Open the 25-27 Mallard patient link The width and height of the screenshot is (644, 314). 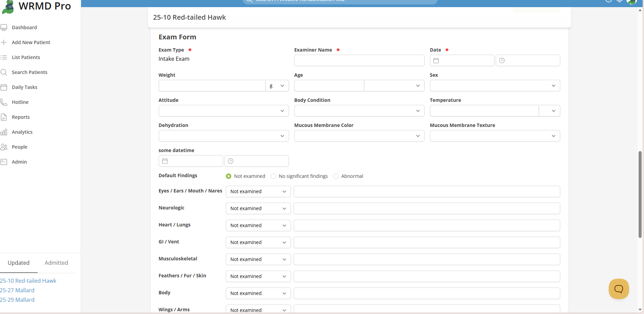[17, 290]
